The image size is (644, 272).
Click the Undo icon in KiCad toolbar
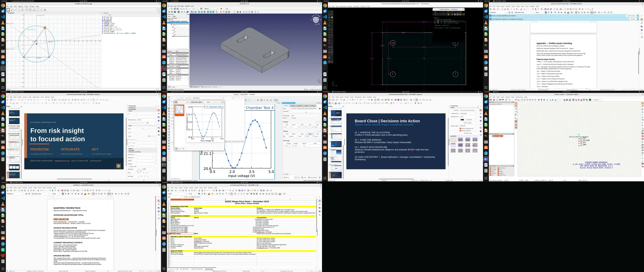[509, 100]
